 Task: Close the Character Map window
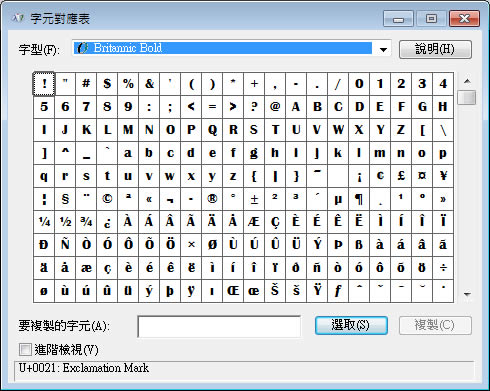(464, 18)
